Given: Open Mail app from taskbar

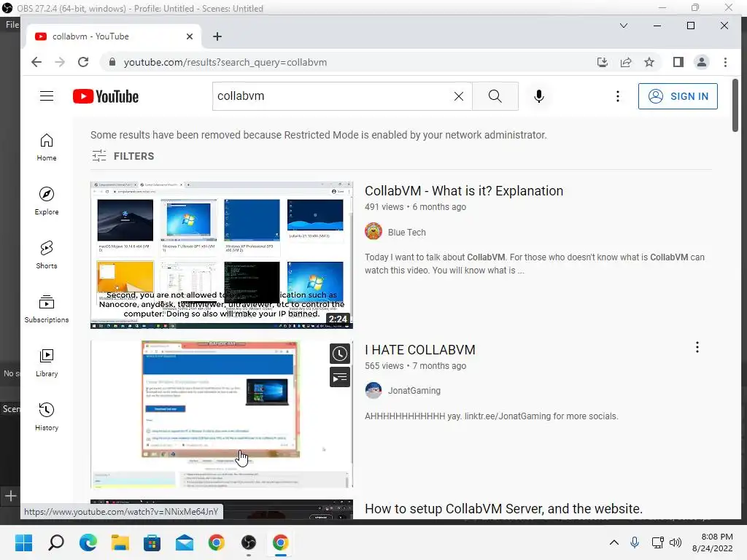Looking at the screenshot, I should pos(185,542).
